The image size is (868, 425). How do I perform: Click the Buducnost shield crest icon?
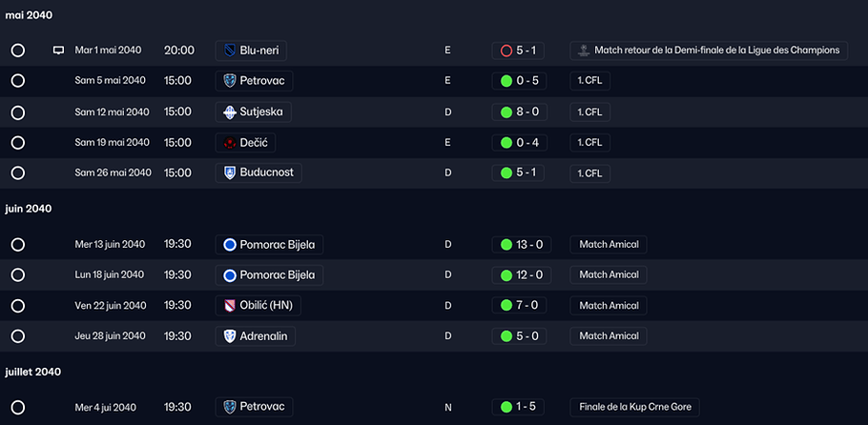click(x=230, y=173)
